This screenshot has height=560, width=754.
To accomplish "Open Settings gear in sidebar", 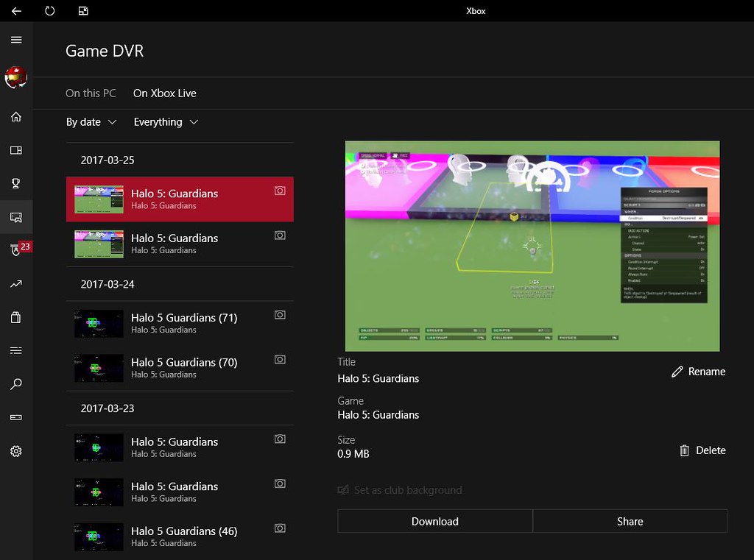I will point(16,451).
